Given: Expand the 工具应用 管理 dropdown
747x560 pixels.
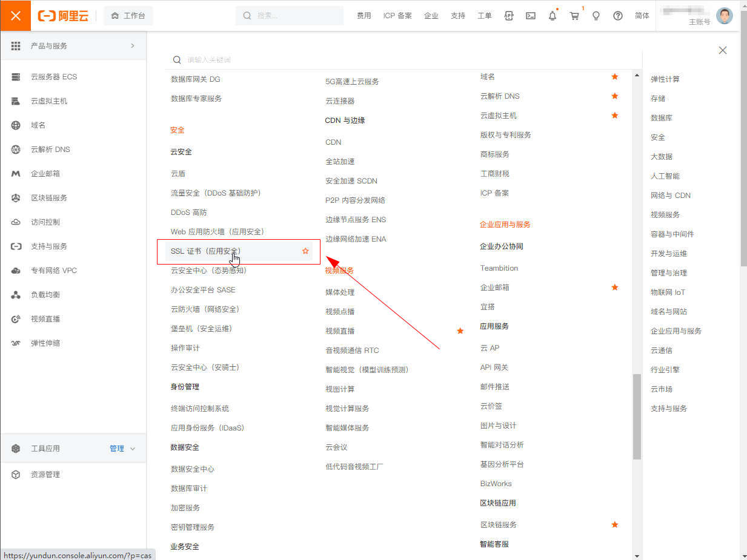Looking at the screenshot, I should (x=122, y=449).
